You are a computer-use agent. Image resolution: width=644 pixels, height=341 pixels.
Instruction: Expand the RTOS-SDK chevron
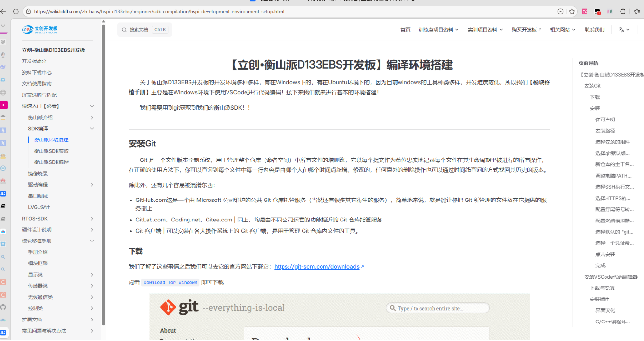tap(92, 219)
